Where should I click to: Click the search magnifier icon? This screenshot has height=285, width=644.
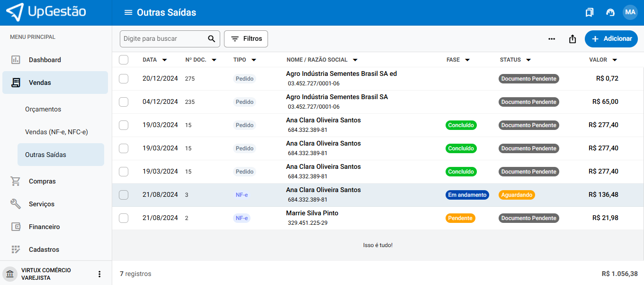[212, 39]
